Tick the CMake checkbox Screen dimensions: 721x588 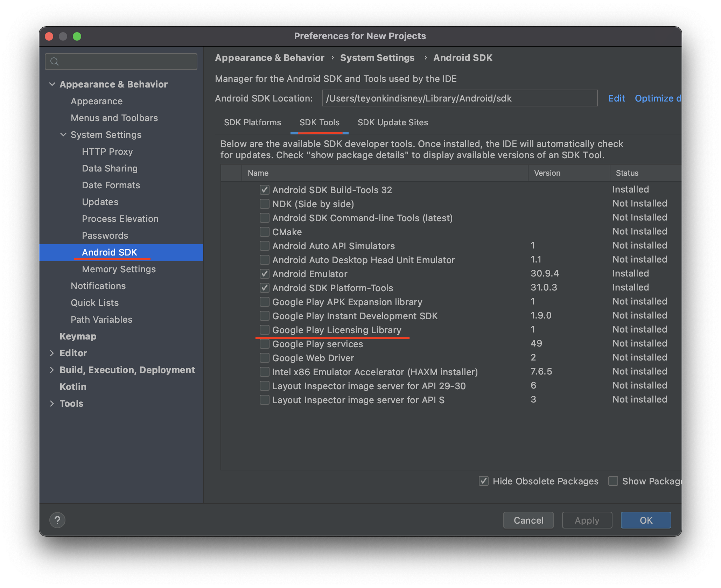click(x=265, y=232)
